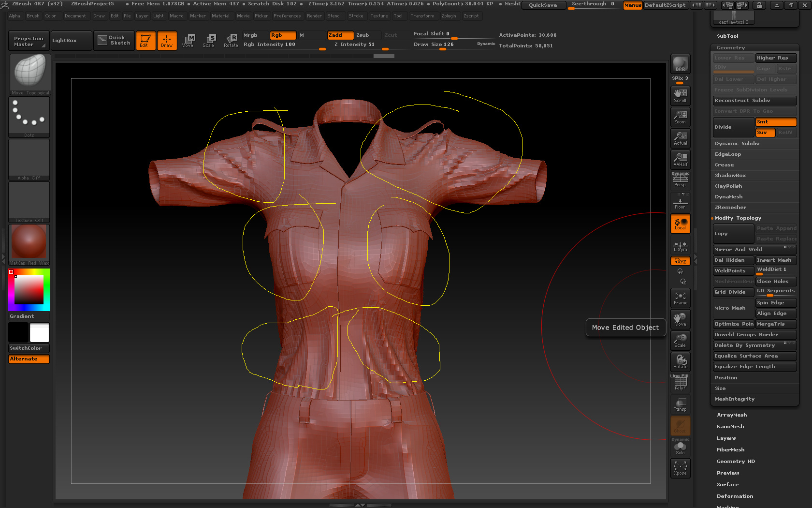Toggle Persp perspective view
The width and height of the screenshot is (812, 508).
[680, 180]
